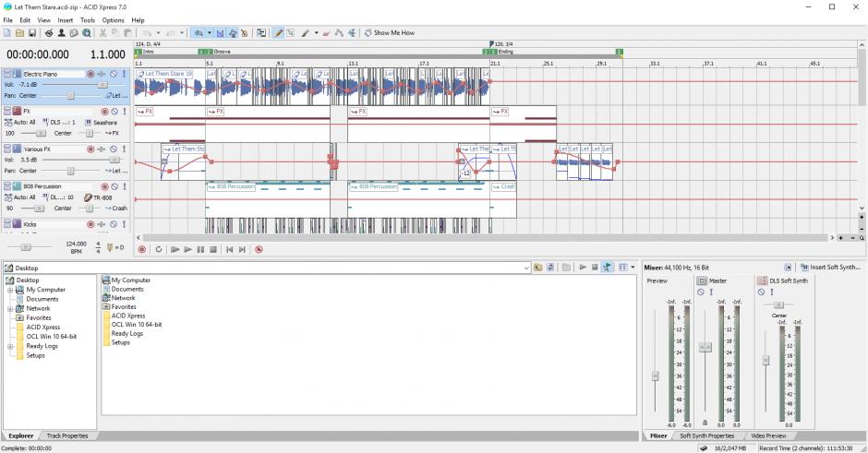The height and width of the screenshot is (453, 868).
Task: Select the Selection tool icon
Action: pyautogui.click(x=291, y=33)
